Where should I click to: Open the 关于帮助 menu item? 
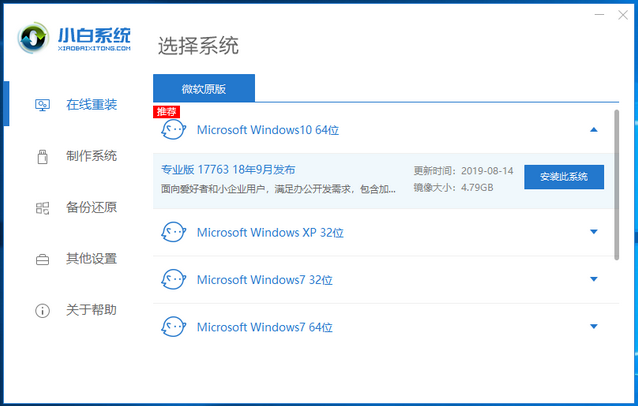tap(92, 310)
